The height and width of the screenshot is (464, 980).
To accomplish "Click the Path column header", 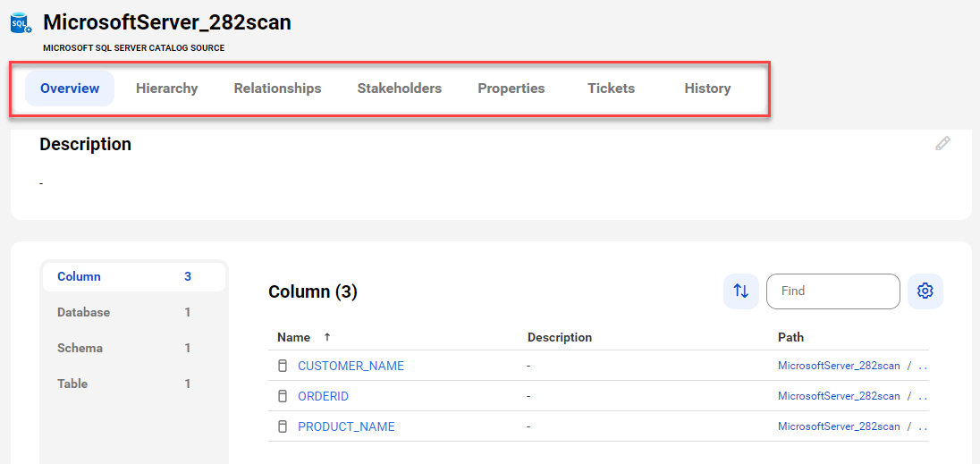I will pyautogui.click(x=790, y=337).
